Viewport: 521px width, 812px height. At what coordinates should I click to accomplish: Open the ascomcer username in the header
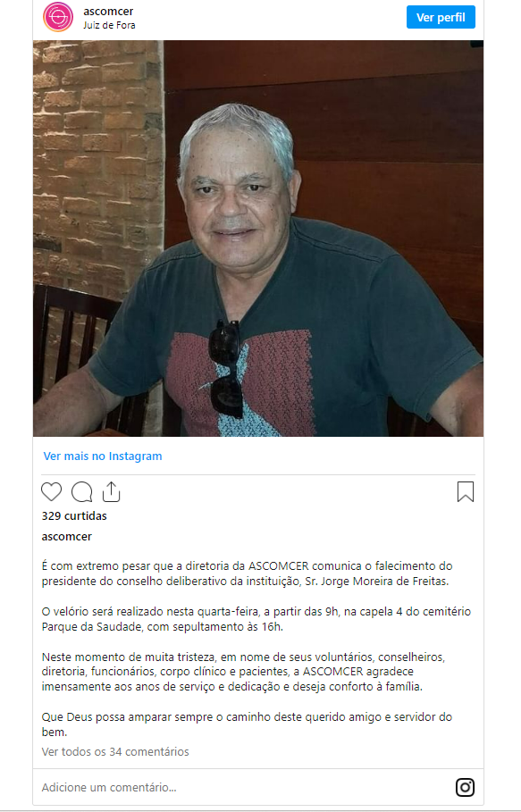(x=108, y=11)
